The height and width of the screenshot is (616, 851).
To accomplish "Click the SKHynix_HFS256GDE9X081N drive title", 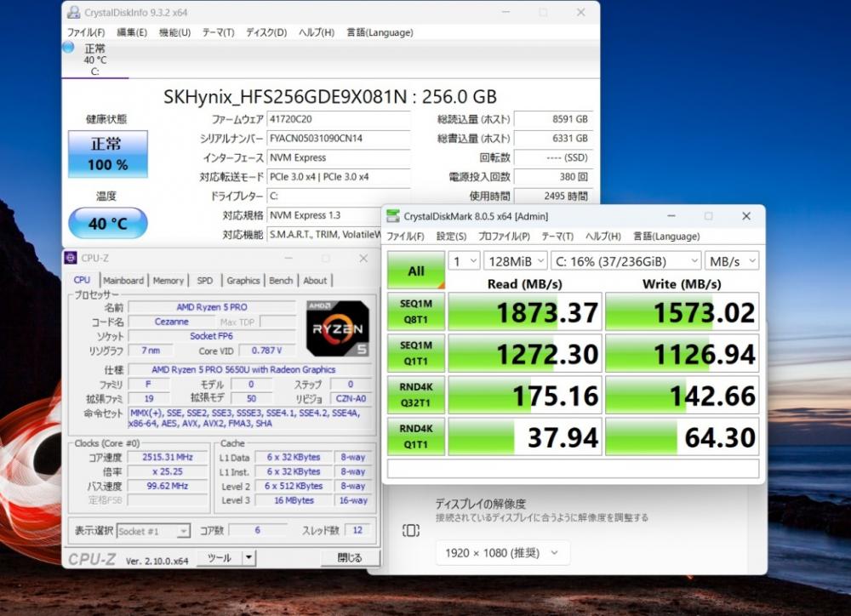I will pos(330,97).
